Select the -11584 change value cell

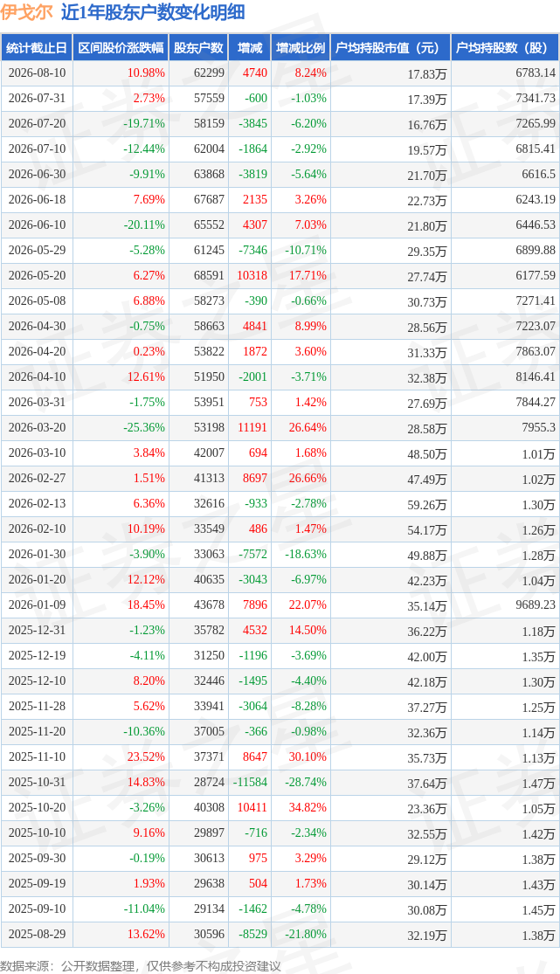pyautogui.click(x=250, y=782)
